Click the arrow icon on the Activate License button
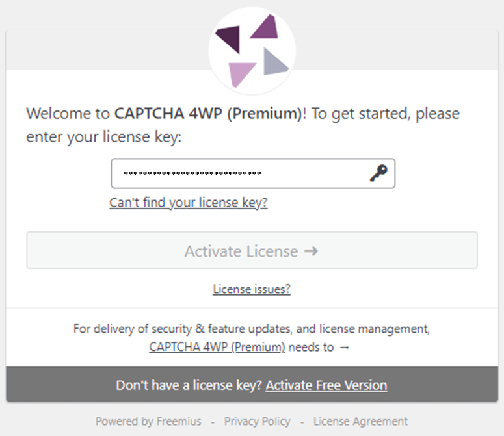Viewport: 504px width, 436px height. tap(311, 251)
